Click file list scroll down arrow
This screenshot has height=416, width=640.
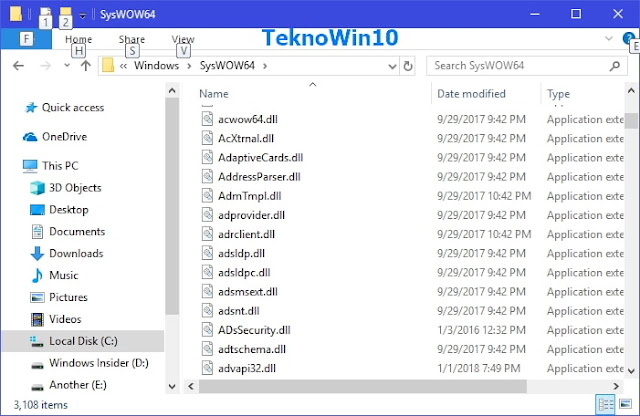[x=631, y=371]
